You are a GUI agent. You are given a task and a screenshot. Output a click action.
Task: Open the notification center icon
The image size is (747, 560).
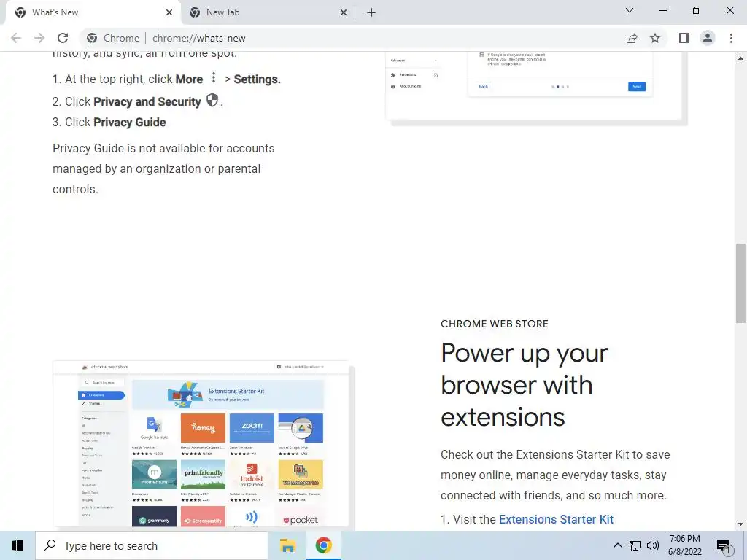click(724, 547)
